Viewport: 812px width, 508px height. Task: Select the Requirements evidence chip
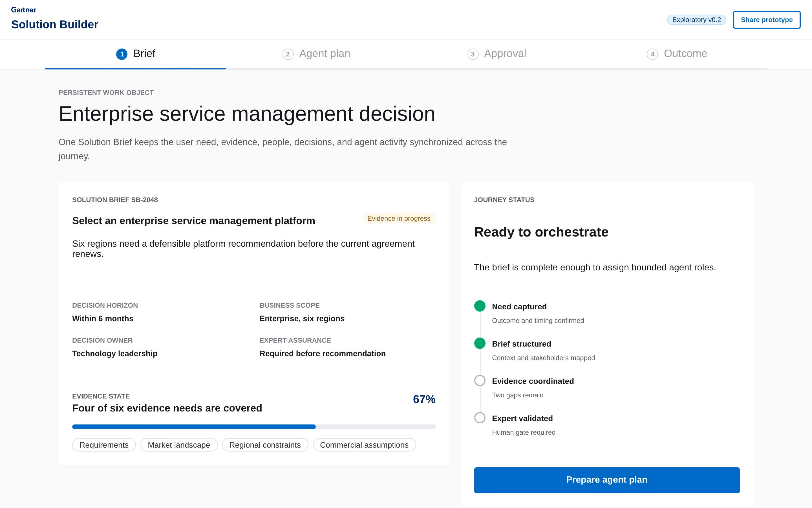(x=104, y=445)
